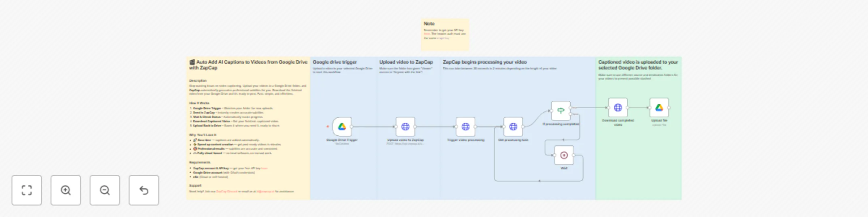Follow the API key 'here' link in Note
The height and width of the screenshot is (217, 868).
pyautogui.click(x=427, y=34)
